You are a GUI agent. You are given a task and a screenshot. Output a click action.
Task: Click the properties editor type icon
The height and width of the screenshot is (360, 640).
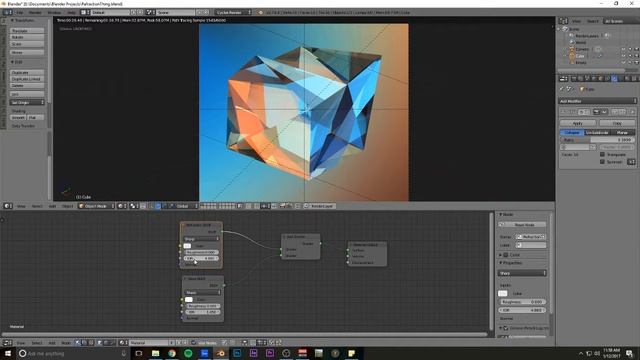click(563, 78)
